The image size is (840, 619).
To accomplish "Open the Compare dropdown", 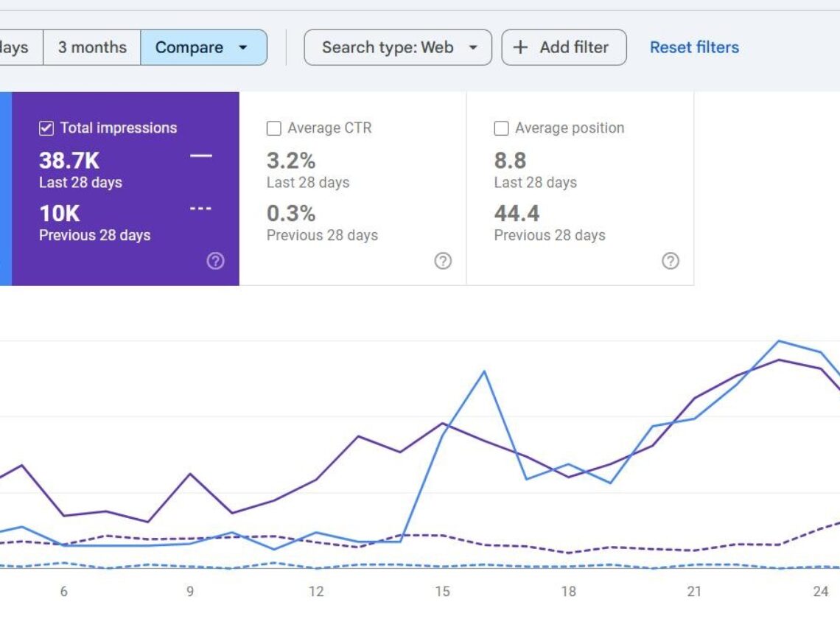I will [x=204, y=46].
